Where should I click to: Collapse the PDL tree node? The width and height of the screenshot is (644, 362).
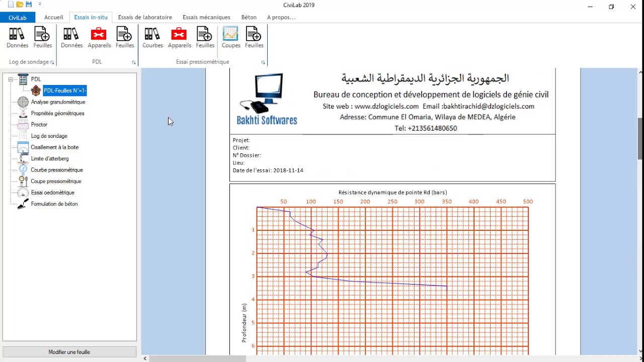(x=11, y=79)
